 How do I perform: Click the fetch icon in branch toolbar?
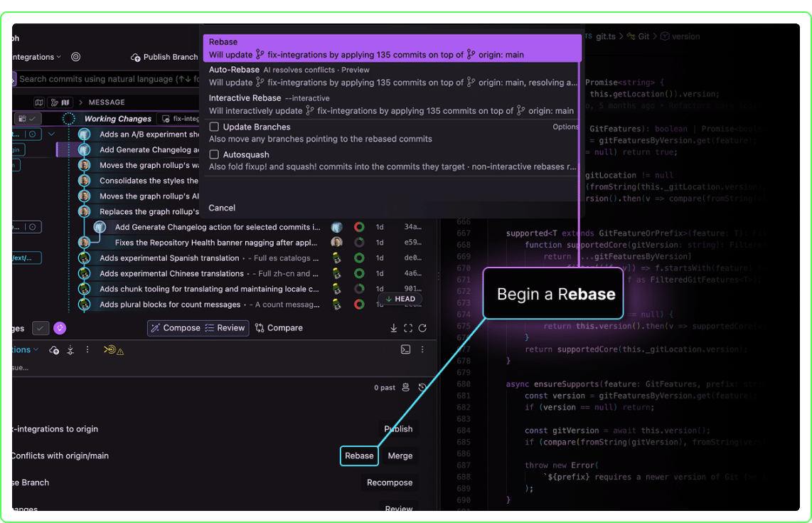(70, 350)
